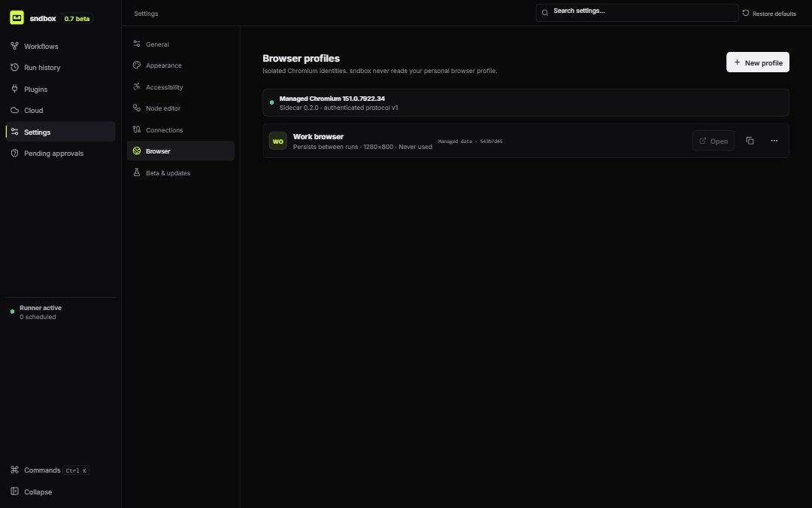Click the Collapse panel icon
This screenshot has height=508, width=812.
click(x=14, y=491)
